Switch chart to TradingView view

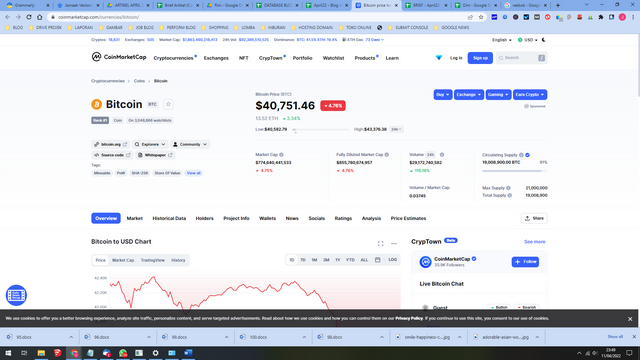(153, 260)
